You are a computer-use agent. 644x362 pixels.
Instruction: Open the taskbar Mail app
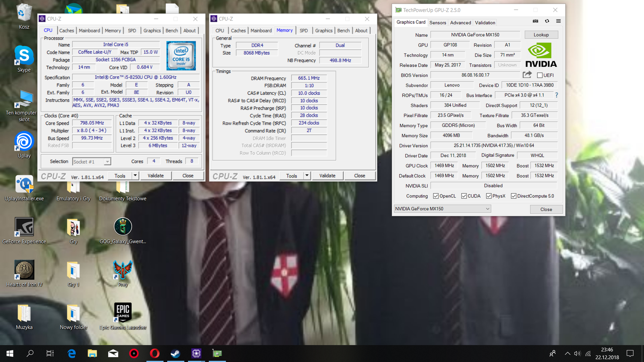[113, 353]
